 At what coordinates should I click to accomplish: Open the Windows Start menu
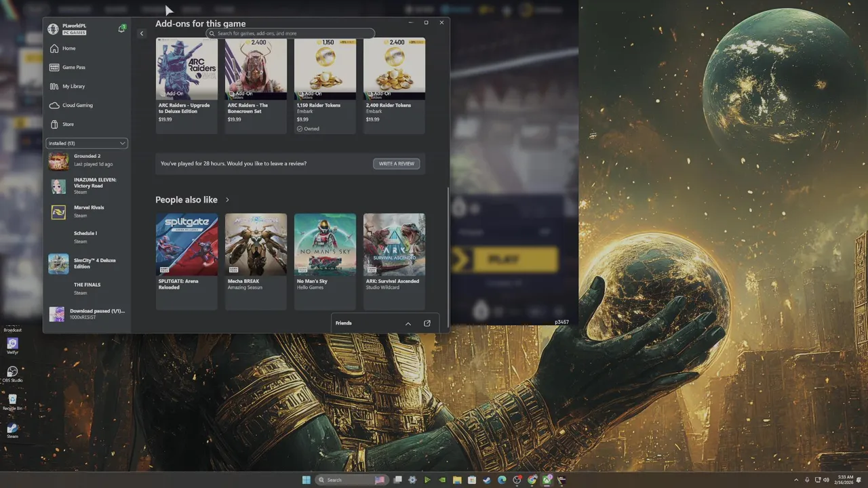[307, 480]
